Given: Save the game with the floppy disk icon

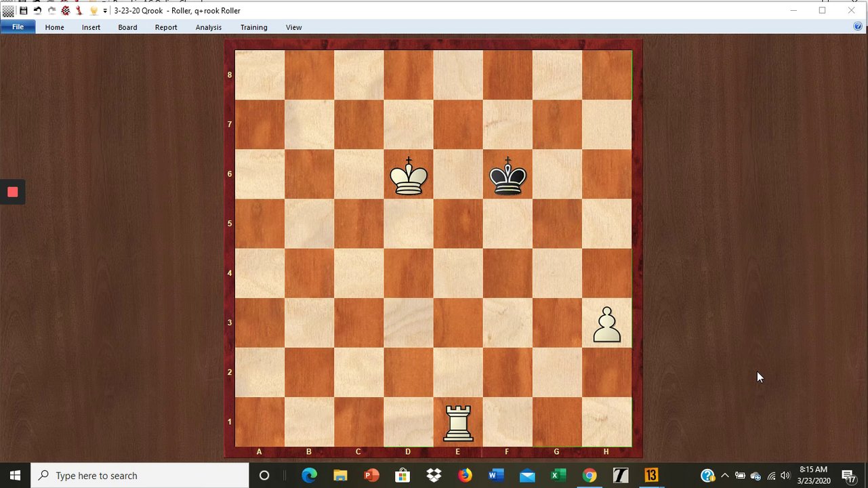Looking at the screenshot, I should click(x=24, y=11).
